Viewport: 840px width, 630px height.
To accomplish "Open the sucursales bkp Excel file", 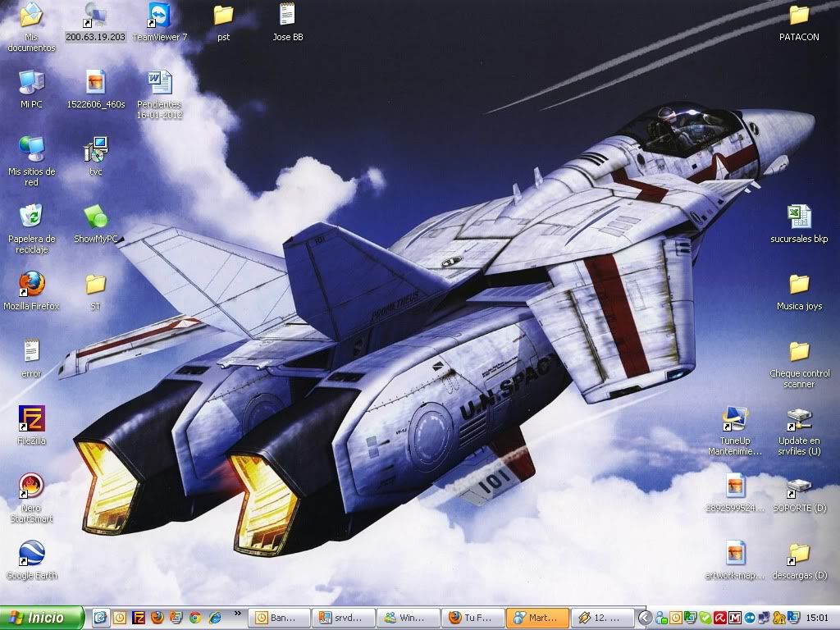I will click(799, 217).
